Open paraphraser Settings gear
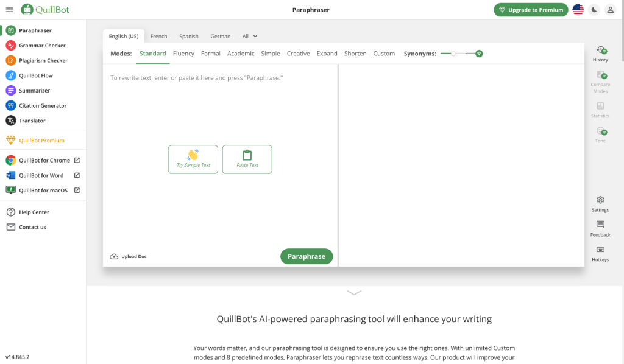The image size is (624, 364). [600, 205]
